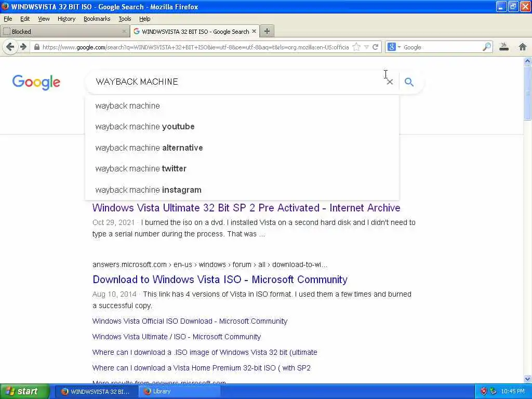The width and height of the screenshot is (532, 399).
Task: Choose 'wayback machine youtube' suggestion
Action: coord(242,127)
